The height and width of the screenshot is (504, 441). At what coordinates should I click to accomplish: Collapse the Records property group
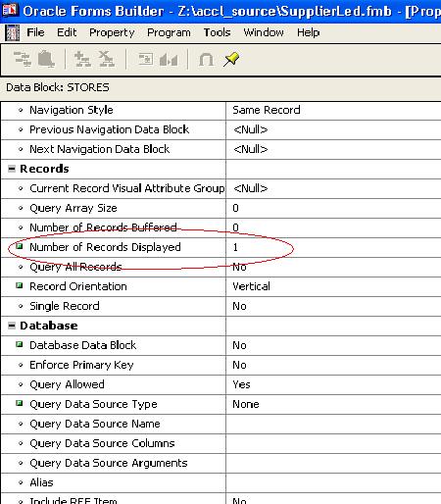(12, 169)
